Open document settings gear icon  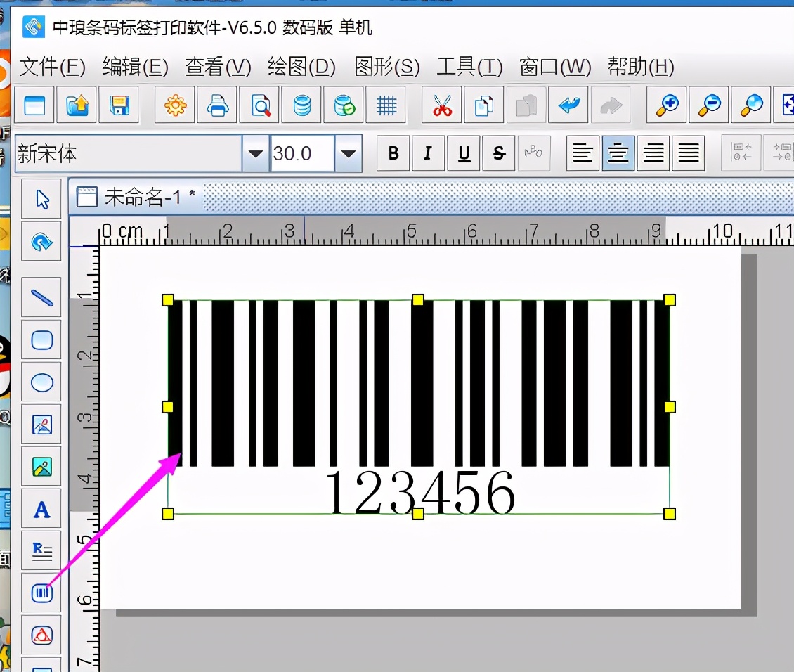coord(175,105)
